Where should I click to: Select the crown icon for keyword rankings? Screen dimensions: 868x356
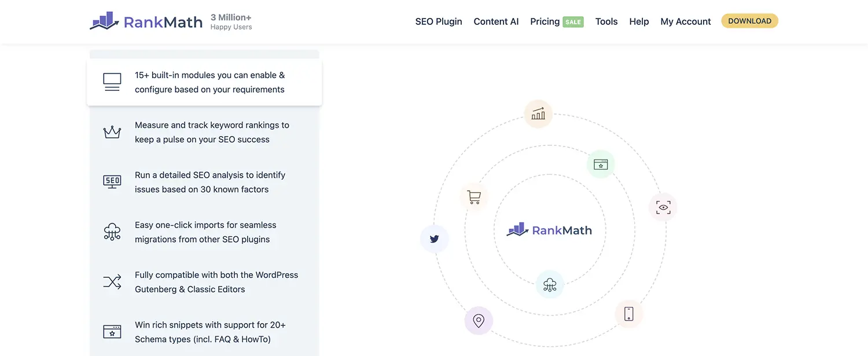pyautogui.click(x=112, y=132)
